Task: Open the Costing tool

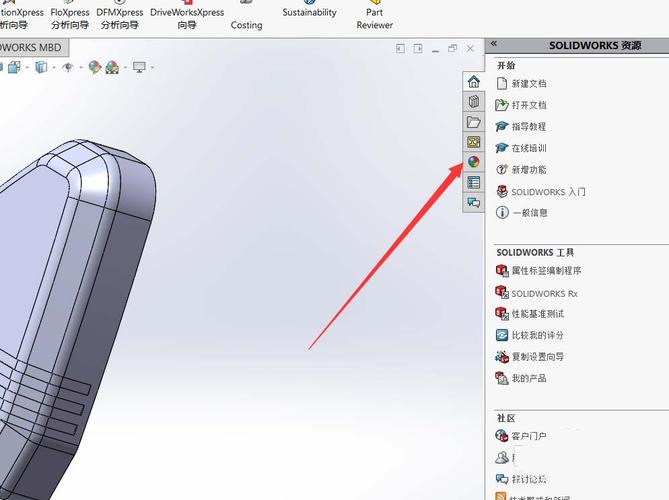Action: [x=247, y=17]
